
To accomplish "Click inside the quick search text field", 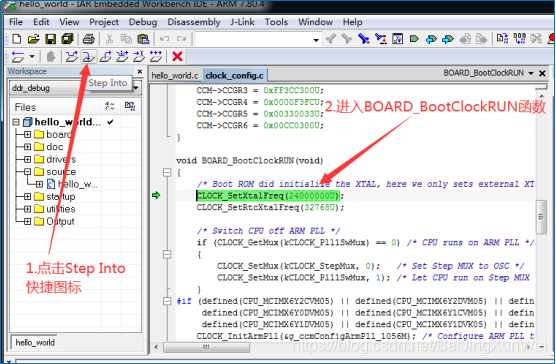I will tap(253, 39).
